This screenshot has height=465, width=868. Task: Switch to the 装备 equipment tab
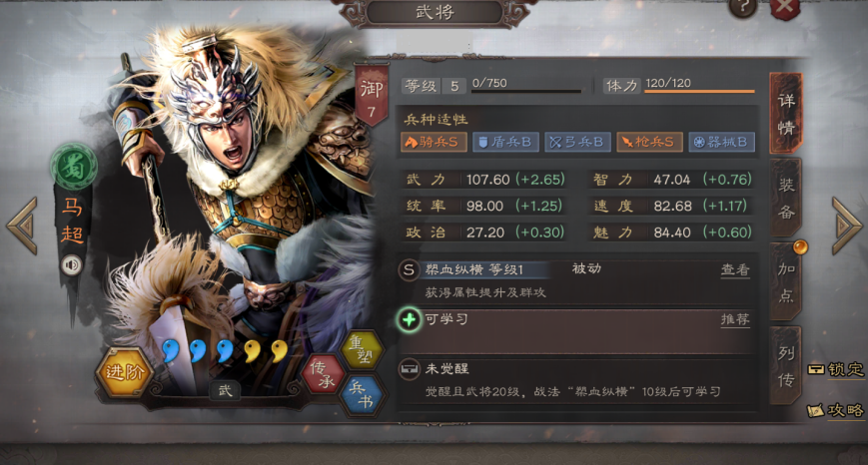(785, 198)
